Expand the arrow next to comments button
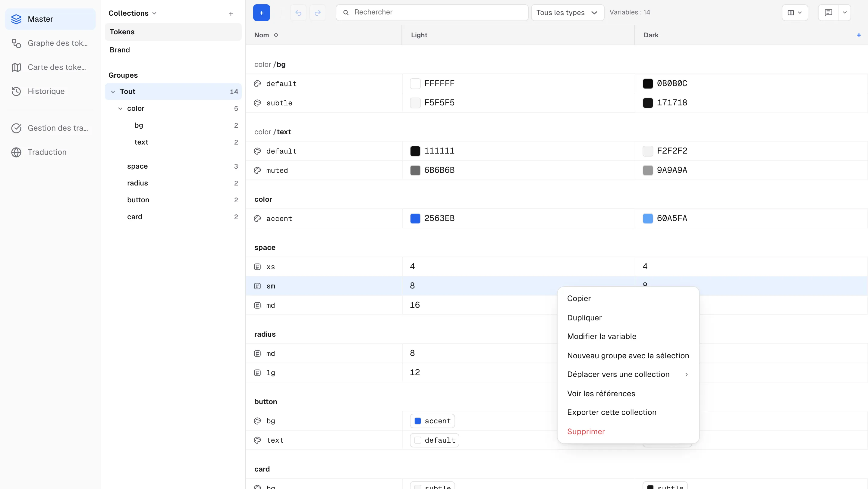 click(844, 13)
